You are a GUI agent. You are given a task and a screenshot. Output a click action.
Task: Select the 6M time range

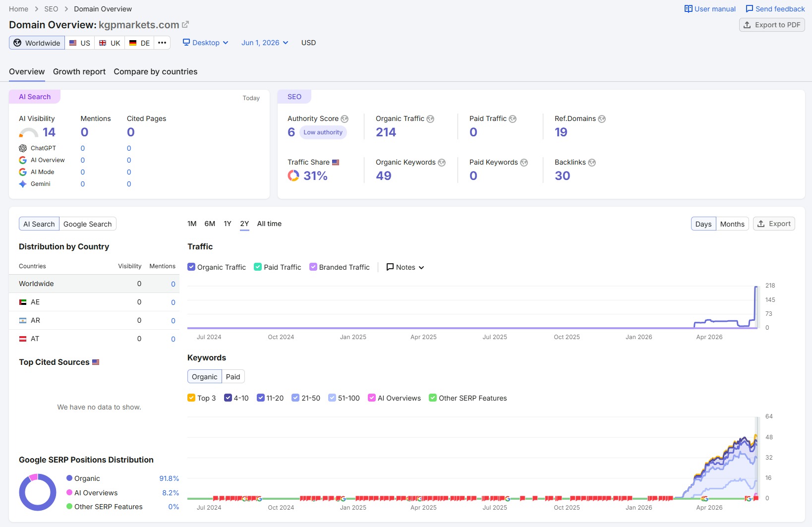(x=210, y=224)
